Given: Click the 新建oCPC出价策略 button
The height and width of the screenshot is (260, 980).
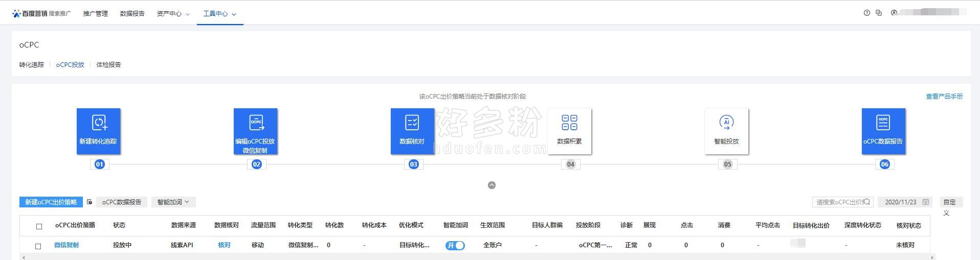Looking at the screenshot, I should [51, 202].
